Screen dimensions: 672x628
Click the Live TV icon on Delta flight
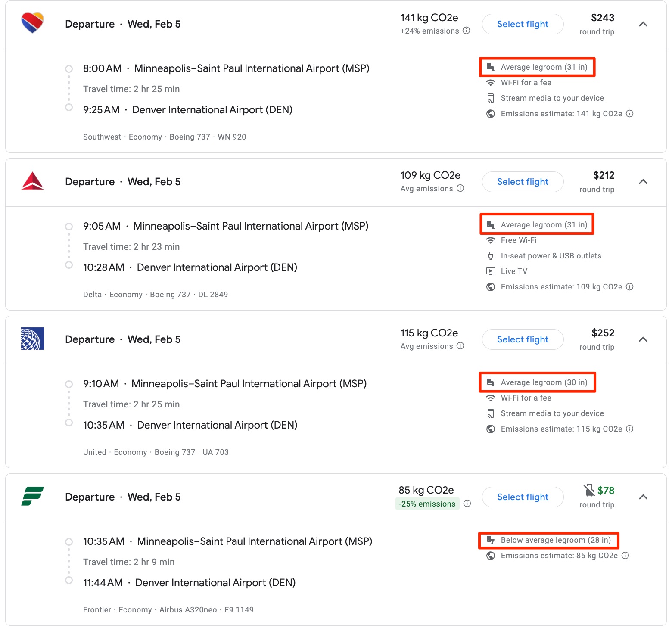coord(491,271)
